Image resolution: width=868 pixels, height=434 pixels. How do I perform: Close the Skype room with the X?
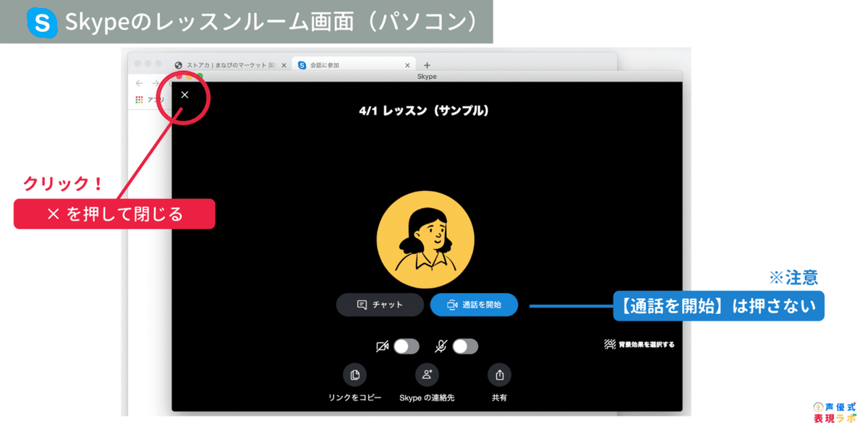[185, 94]
